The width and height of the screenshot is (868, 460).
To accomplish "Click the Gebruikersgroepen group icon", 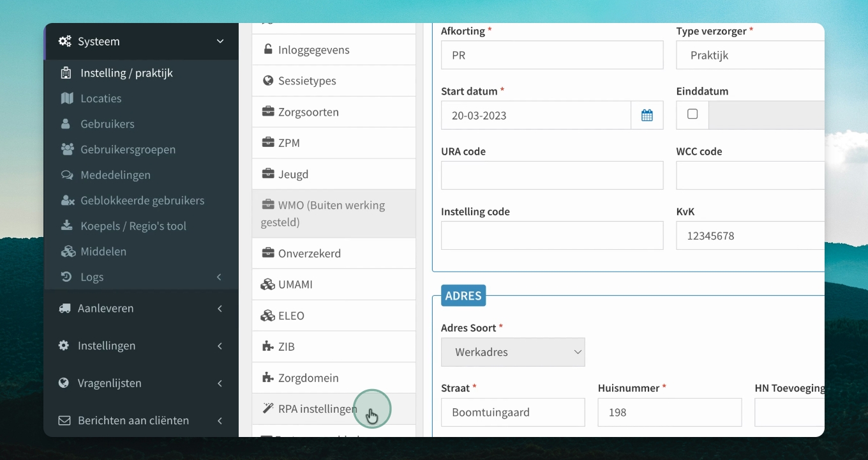I will point(67,149).
